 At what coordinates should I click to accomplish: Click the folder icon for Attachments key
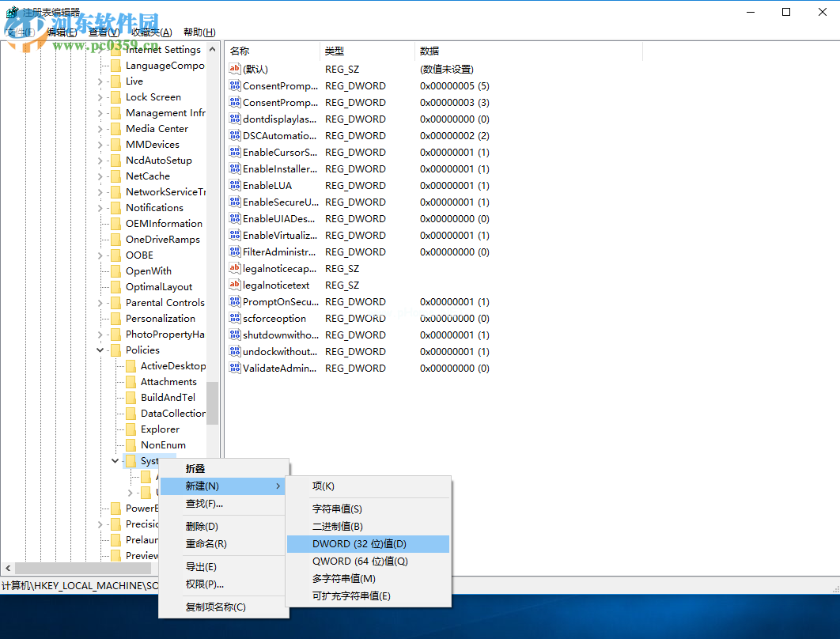(x=131, y=381)
